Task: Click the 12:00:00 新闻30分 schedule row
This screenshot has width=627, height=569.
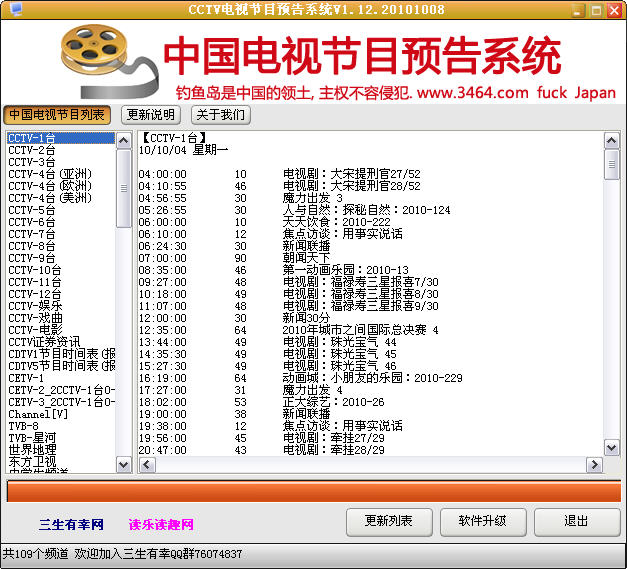Action: click(234, 318)
